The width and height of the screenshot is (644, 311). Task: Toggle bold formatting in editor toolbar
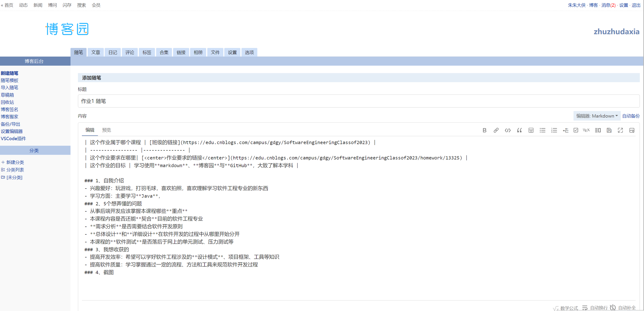pos(484,130)
